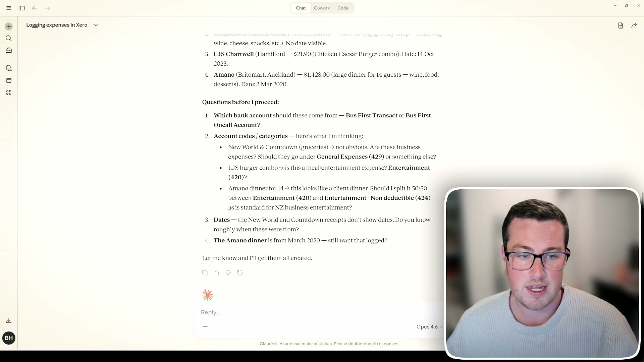This screenshot has height=362, width=644.
Task: Open the projects stack icon in sidebar
Action: [9, 80]
